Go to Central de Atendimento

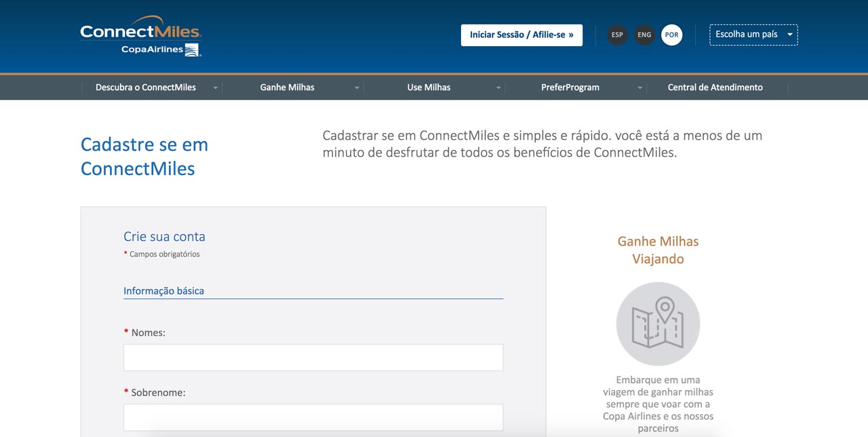point(715,88)
